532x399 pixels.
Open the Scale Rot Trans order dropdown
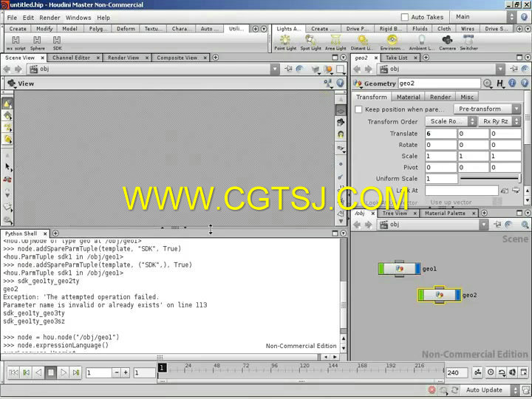451,121
